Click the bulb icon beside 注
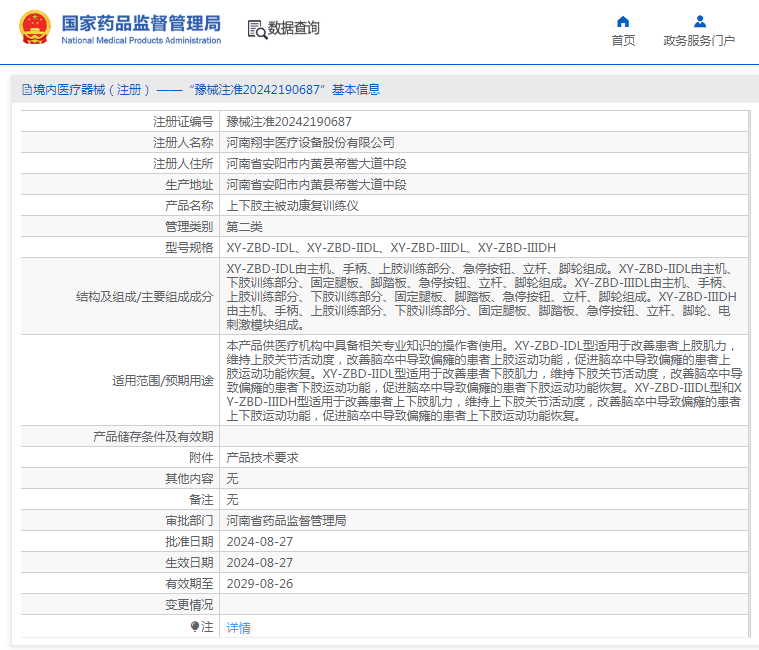 tap(195, 627)
